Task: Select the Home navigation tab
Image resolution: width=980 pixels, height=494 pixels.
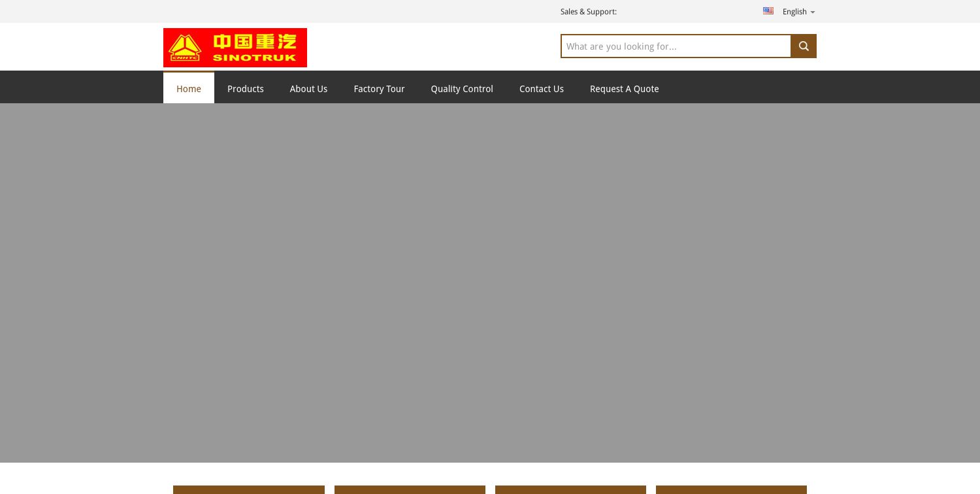Action: coord(189,89)
